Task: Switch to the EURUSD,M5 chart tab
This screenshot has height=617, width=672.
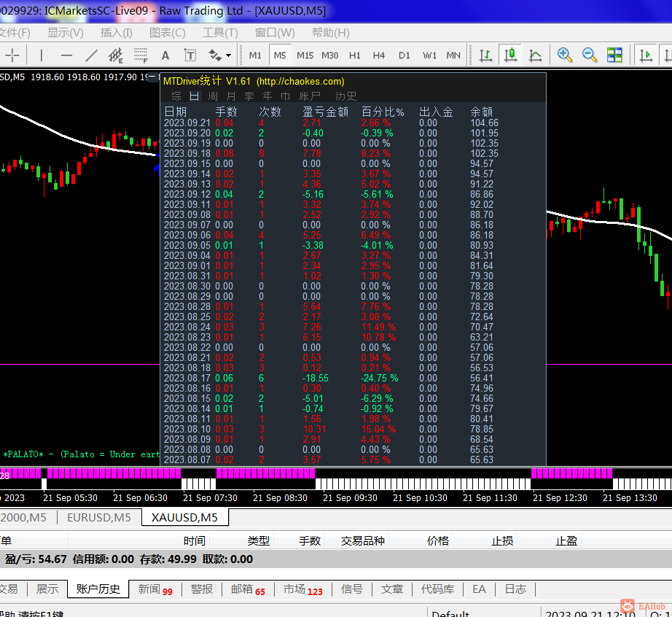Action: [x=99, y=518]
